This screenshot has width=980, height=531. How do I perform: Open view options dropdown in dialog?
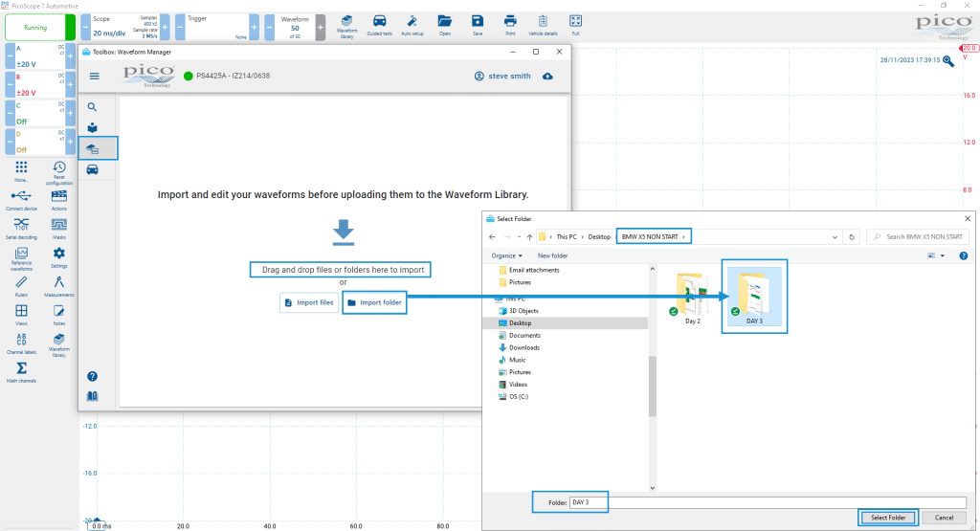pyautogui.click(x=943, y=255)
